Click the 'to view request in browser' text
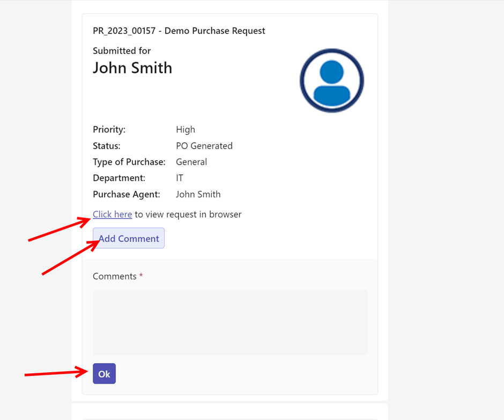504x420 pixels. point(188,215)
